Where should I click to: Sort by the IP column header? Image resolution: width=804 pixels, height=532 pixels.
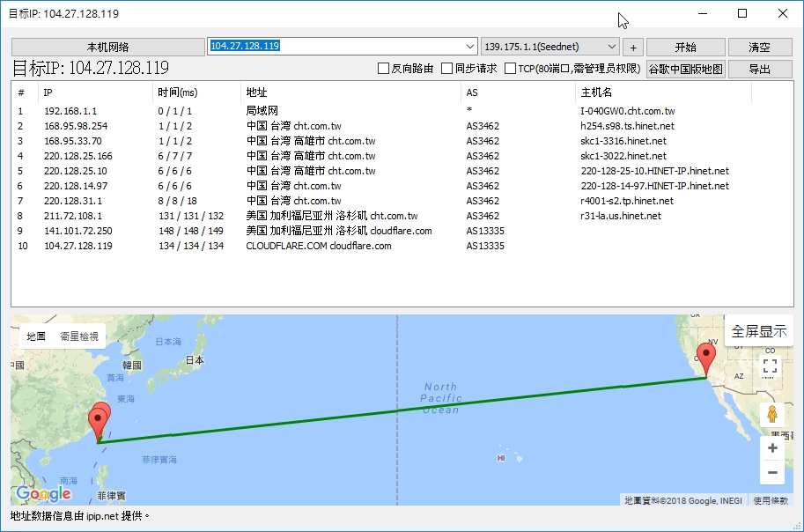click(95, 92)
